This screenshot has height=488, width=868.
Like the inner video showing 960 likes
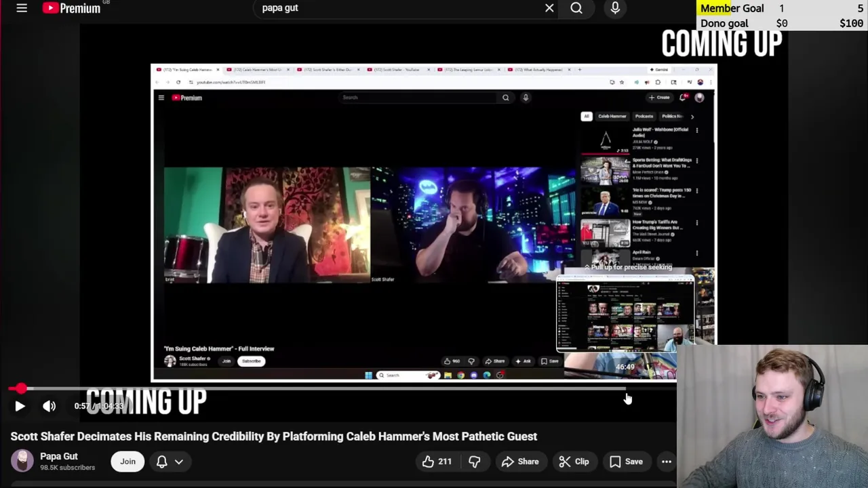[x=451, y=361]
